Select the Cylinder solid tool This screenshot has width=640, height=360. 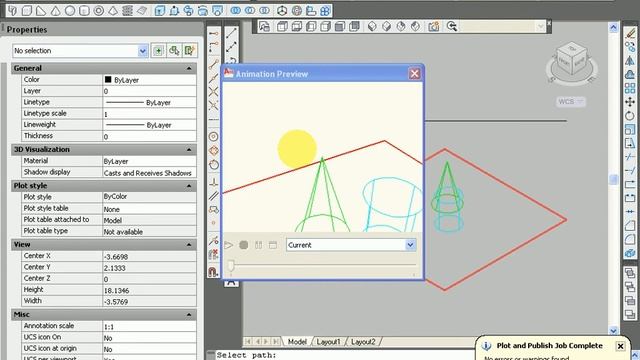[84, 11]
